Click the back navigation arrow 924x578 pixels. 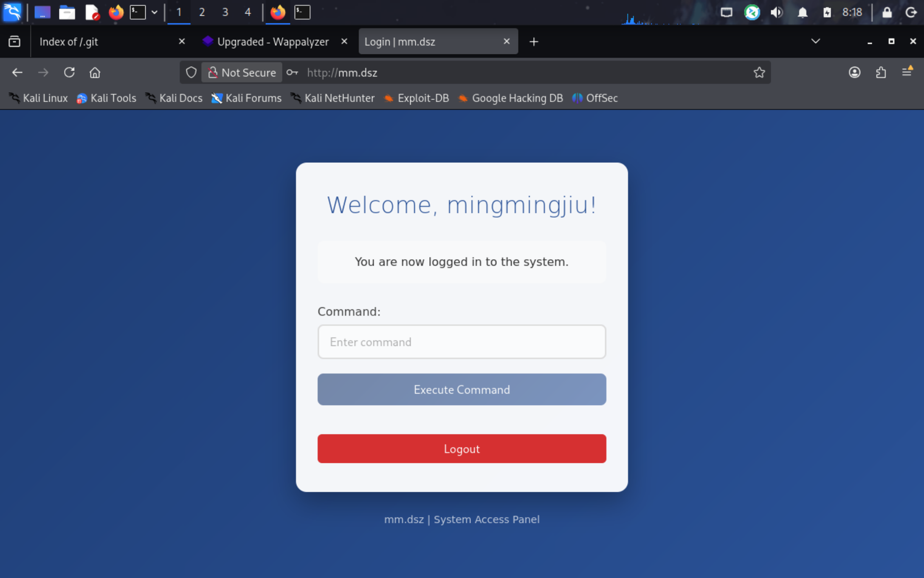17,73
